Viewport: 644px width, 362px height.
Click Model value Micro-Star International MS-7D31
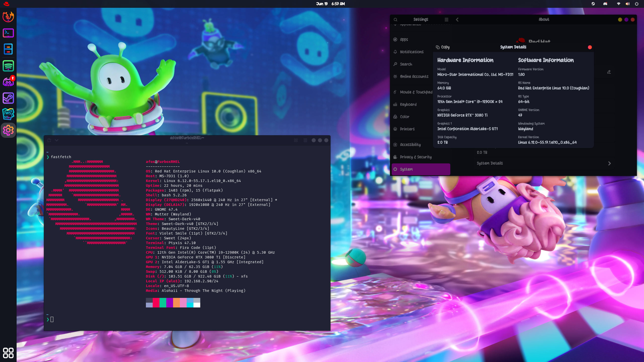click(475, 74)
